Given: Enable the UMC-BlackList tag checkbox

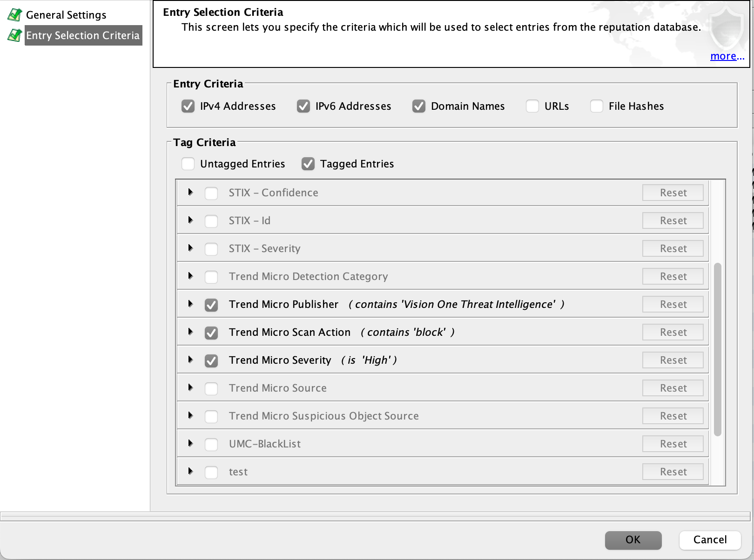Looking at the screenshot, I should coord(211,444).
